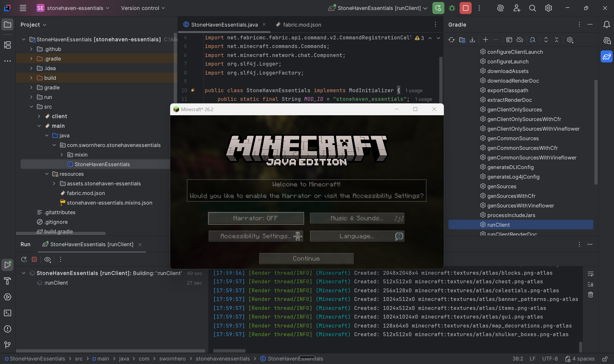Open Build hammer tool window icon
This screenshot has height=364, width=614.
tap(8, 281)
